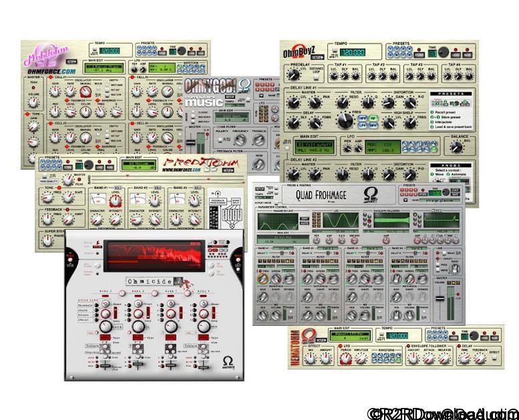Click the Comb Filter Frequency knob in OhMyGod
Screen dimensions: 519x420
tap(239, 140)
